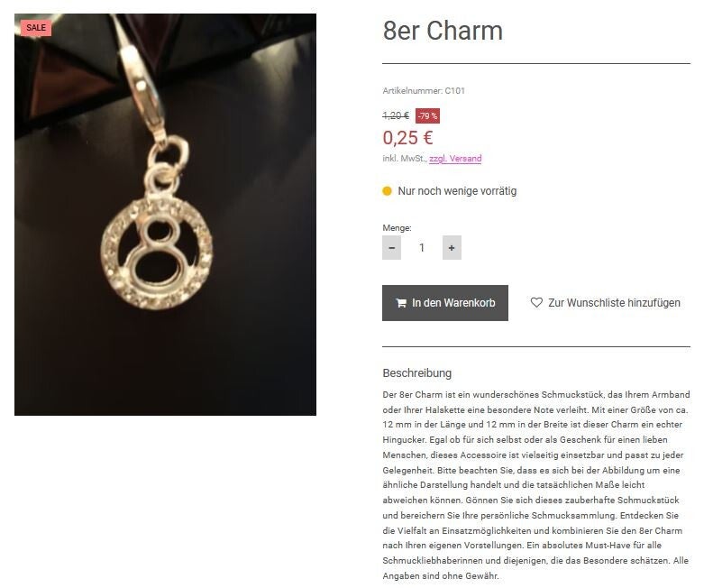
Task: Decrease quantity with the minus button
Action: tap(391, 248)
